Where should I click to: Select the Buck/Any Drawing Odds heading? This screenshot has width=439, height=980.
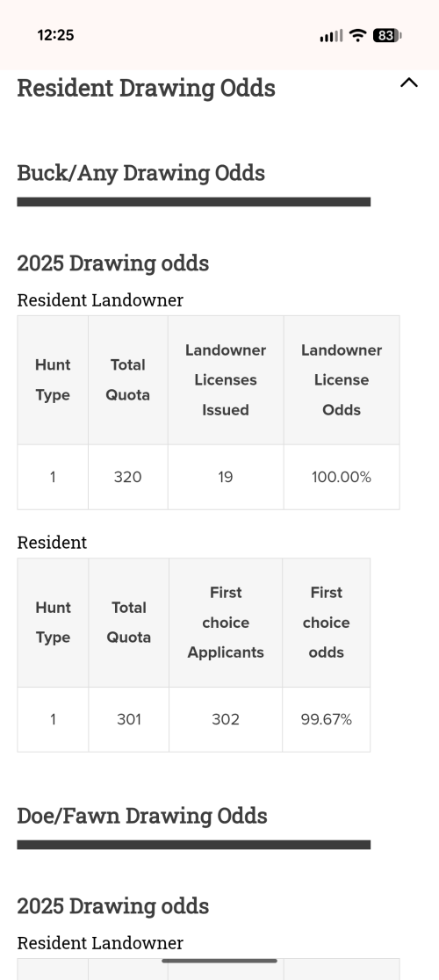tap(141, 173)
